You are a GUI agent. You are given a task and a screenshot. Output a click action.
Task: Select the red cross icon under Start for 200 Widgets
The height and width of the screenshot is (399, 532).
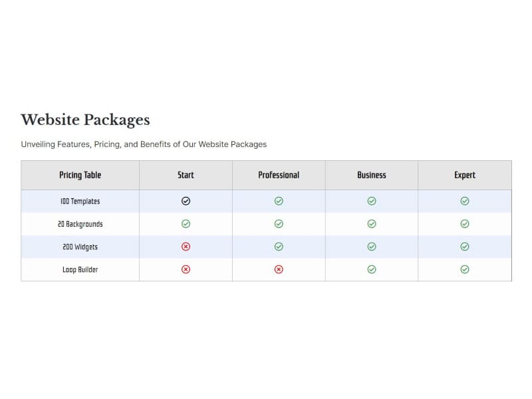[x=186, y=247]
